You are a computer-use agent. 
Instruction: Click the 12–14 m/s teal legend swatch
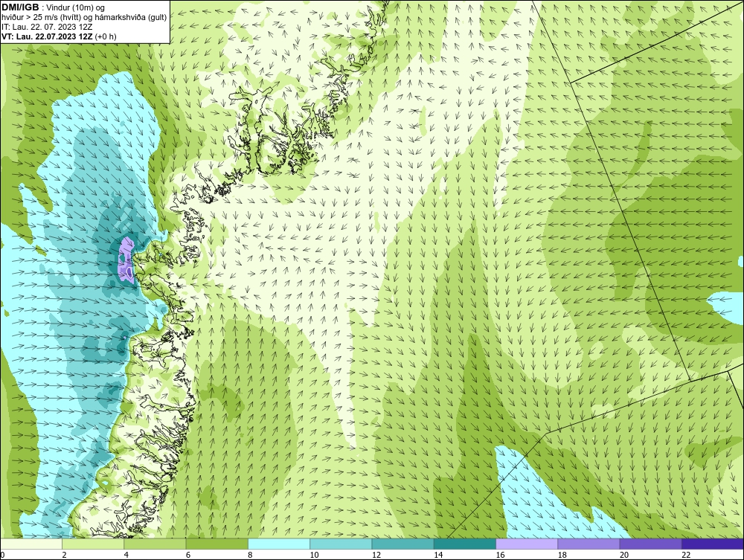(x=403, y=544)
